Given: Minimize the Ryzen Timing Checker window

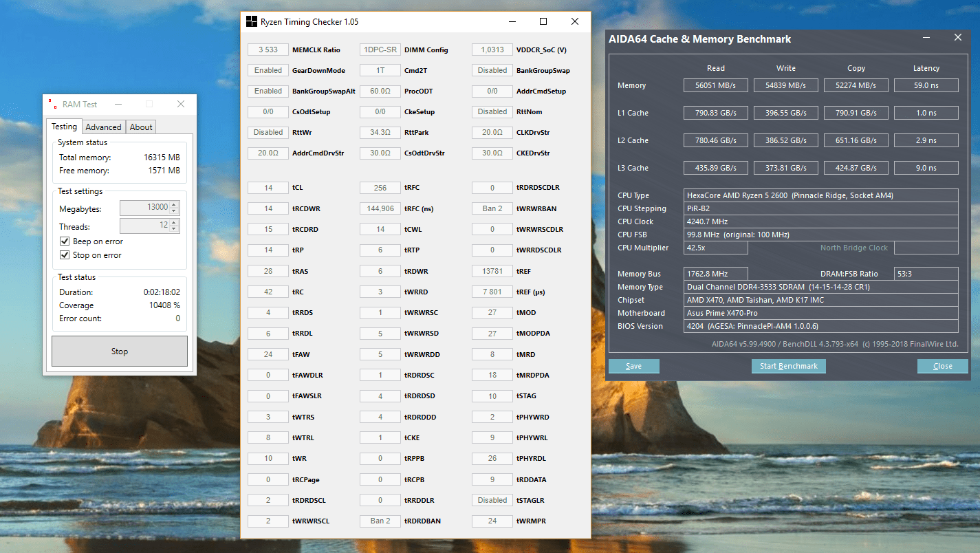Looking at the screenshot, I should point(512,21).
